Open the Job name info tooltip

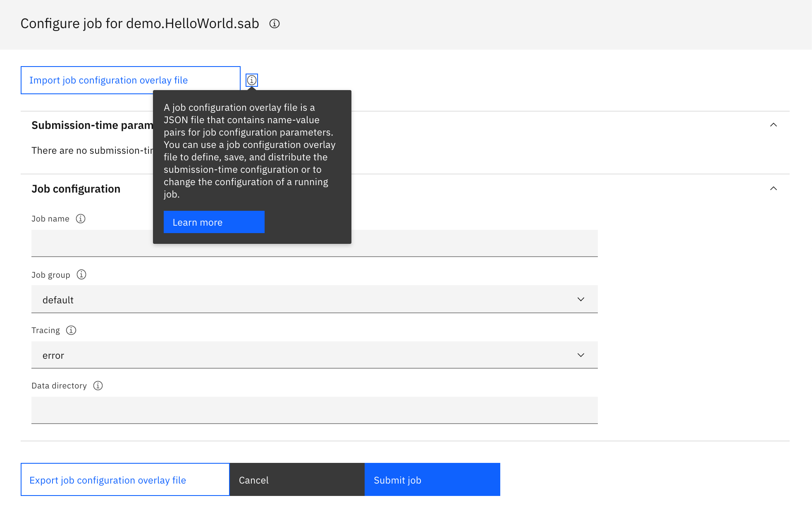click(81, 219)
